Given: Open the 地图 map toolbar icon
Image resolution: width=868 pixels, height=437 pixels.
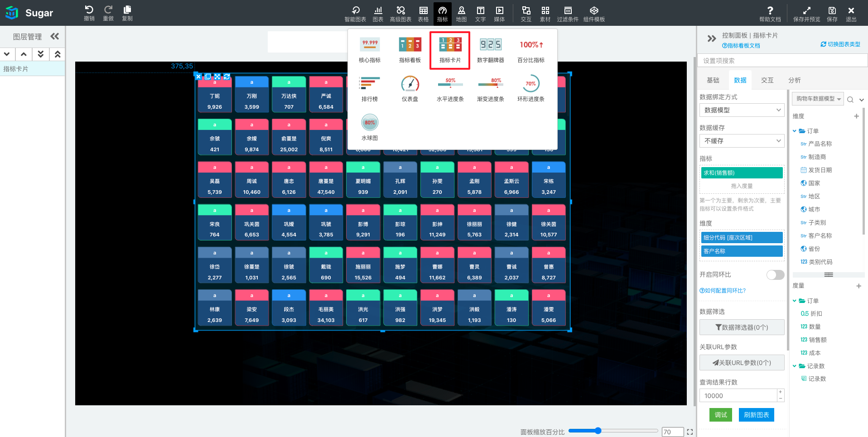Looking at the screenshot, I should coord(461,14).
